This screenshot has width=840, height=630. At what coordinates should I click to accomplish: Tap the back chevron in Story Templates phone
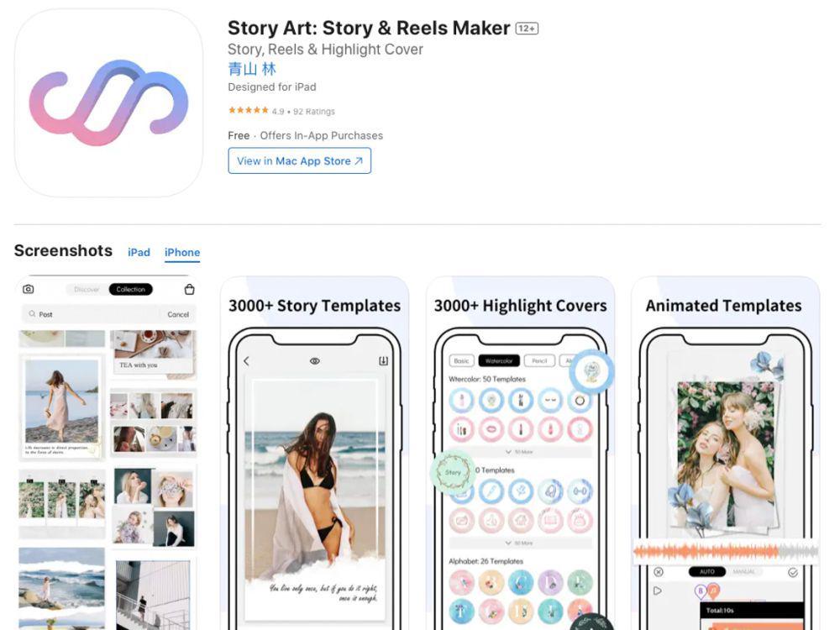click(246, 361)
